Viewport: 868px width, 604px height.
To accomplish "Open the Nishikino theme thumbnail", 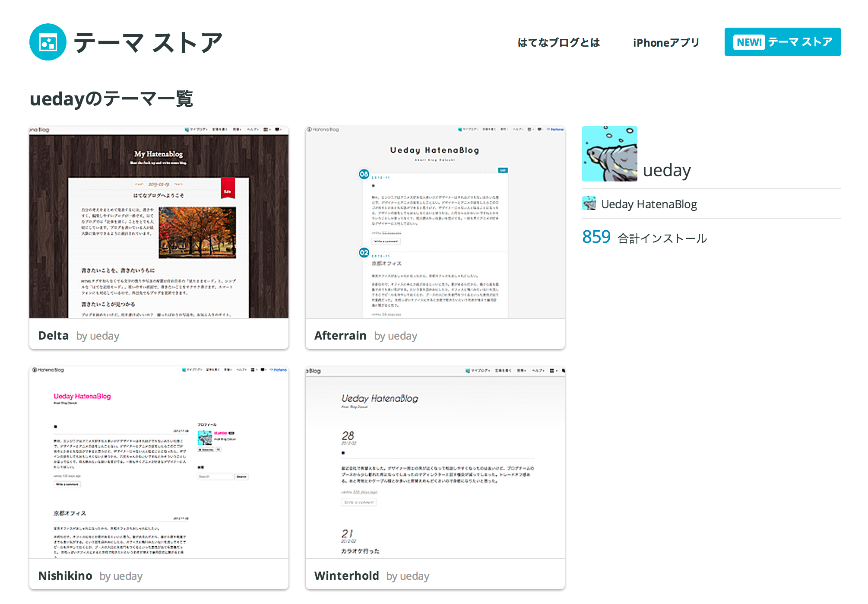I will (x=159, y=462).
